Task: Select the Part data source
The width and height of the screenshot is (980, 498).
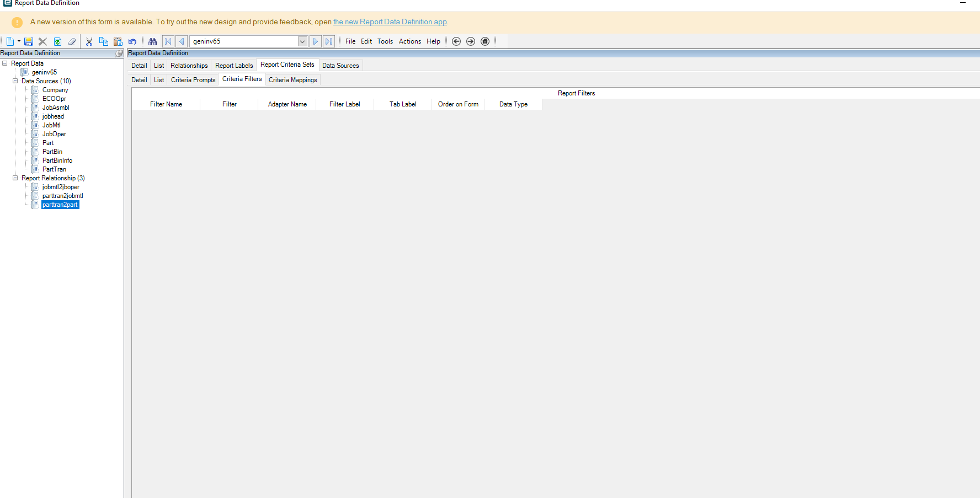Action: [48, 143]
